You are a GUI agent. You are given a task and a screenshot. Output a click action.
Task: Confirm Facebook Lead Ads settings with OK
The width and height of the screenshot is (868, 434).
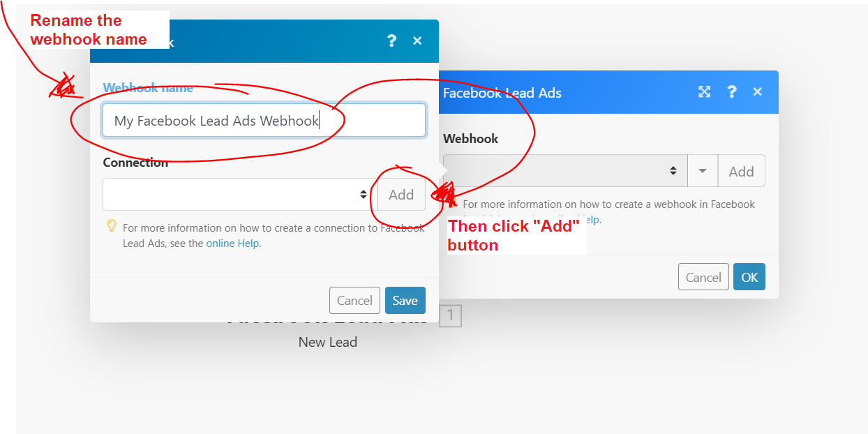click(x=749, y=277)
